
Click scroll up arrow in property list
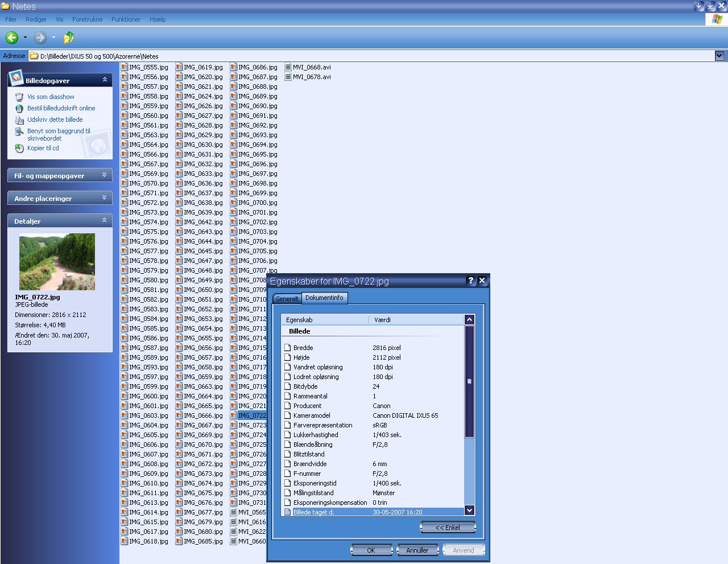pos(470,320)
